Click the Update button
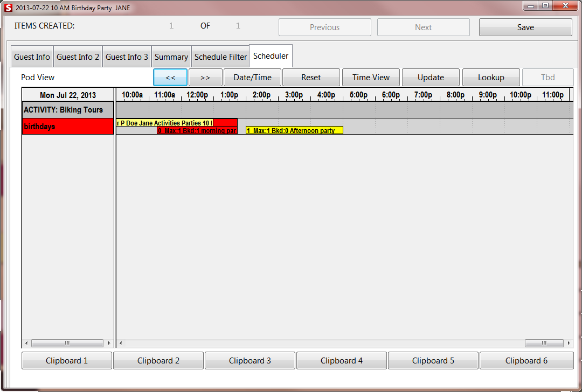582x392 pixels. pos(431,77)
